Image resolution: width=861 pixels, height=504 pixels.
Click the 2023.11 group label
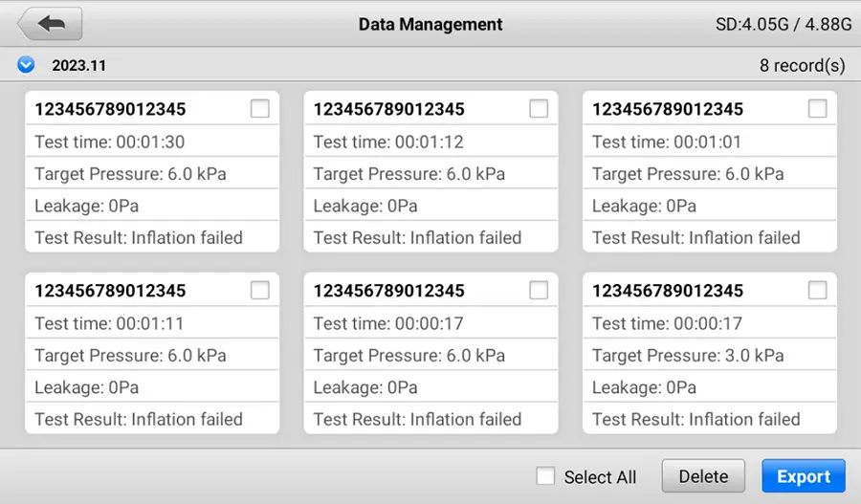click(79, 65)
